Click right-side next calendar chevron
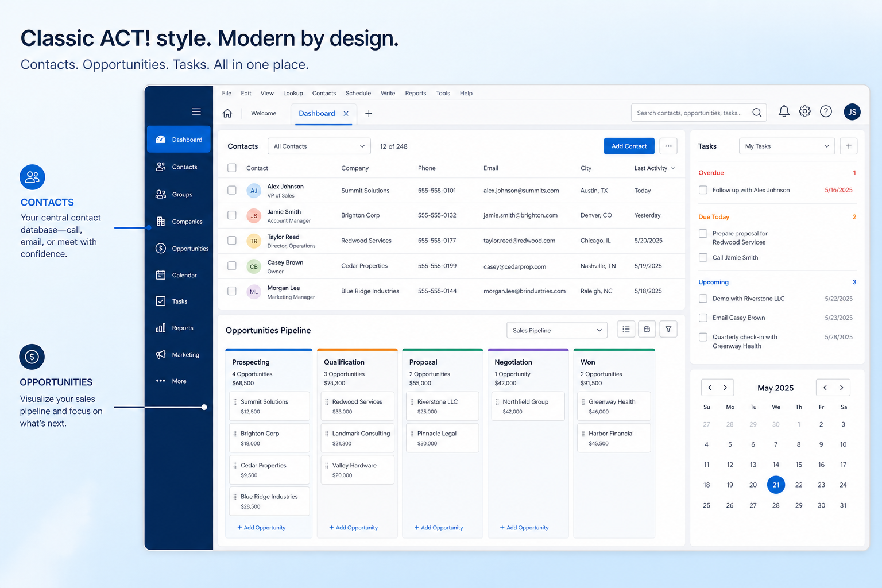Screen dimensions: 882x588 point(841,388)
